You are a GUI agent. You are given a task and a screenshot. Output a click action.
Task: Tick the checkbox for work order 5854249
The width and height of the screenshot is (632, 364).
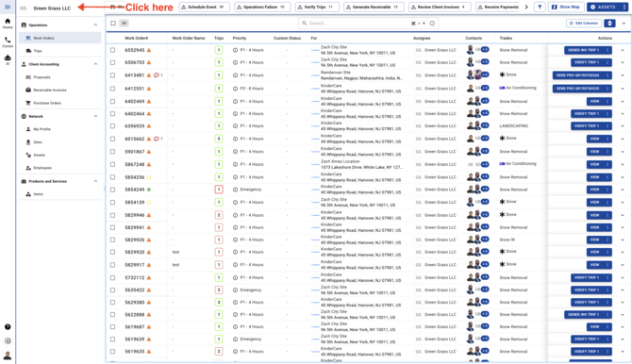tap(113, 190)
